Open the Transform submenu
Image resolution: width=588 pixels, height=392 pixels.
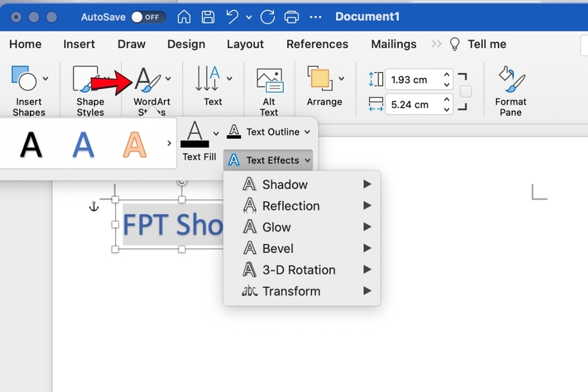[302, 291]
